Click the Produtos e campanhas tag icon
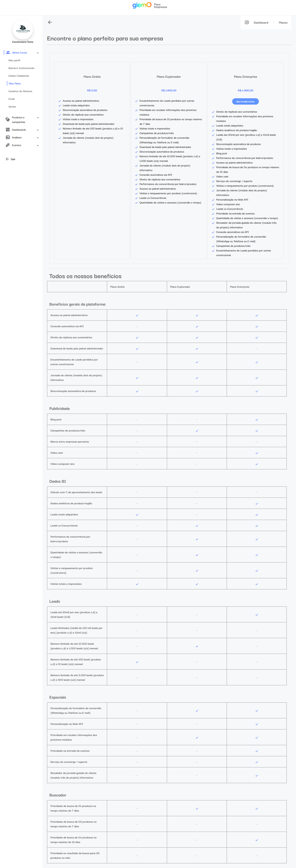This screenshot has width=296, height=868. tap(8, 120)
